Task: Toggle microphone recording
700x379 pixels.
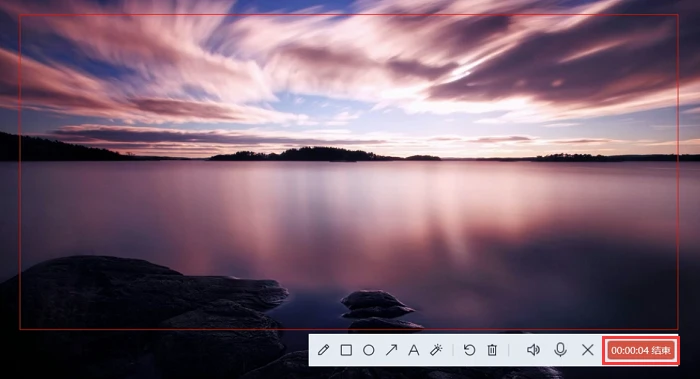Action: (x=560, y=350)
